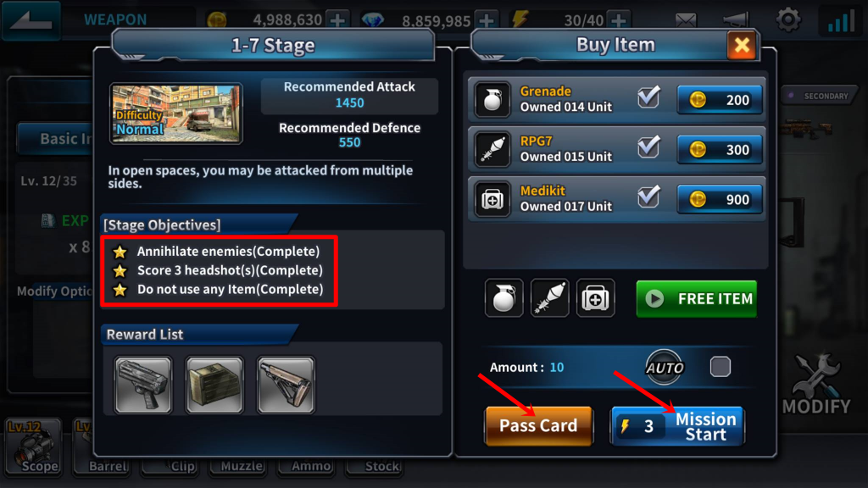The width and height of the screenshot is (868, 488).
Task: Buy Grenade for 200 gold
Action: pyautogui.click(x=719, y=100)
